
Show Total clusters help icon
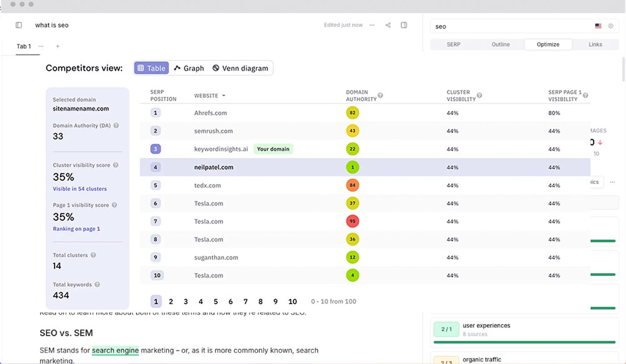coord(93,255)
